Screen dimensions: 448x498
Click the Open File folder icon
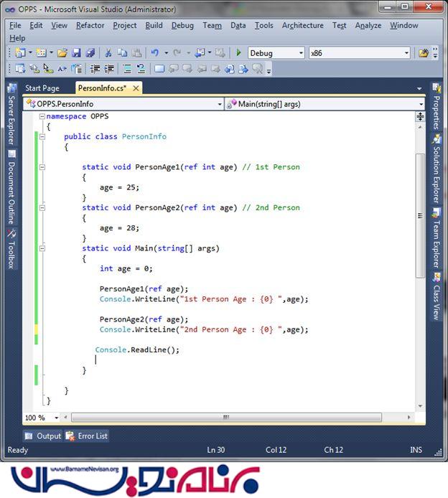[x=62, y=53]
